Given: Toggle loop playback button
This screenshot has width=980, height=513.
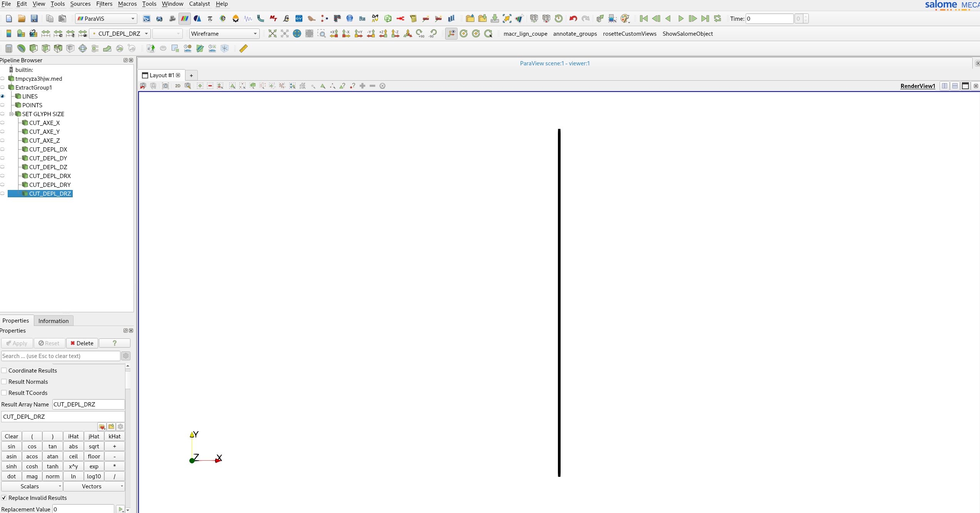Looking at the screenshot, I should [x=718, y=18].
